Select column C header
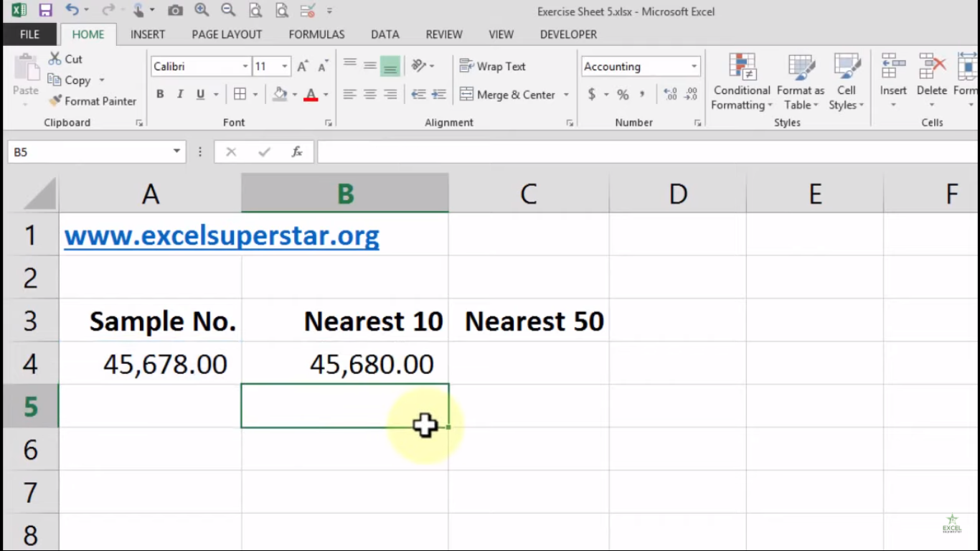This screenshot has width=980, height=551. click(x=529, y=193)
